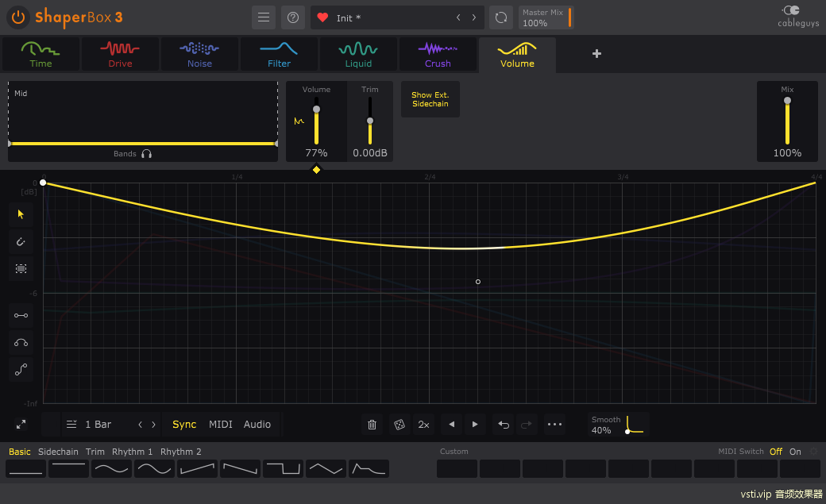
Task: Click the yellow diamond marker below Volume
Action: coord(316,170)
